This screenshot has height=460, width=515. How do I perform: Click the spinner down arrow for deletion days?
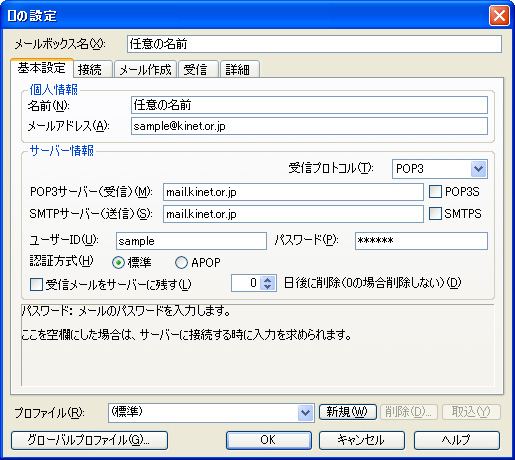(268, 287)
